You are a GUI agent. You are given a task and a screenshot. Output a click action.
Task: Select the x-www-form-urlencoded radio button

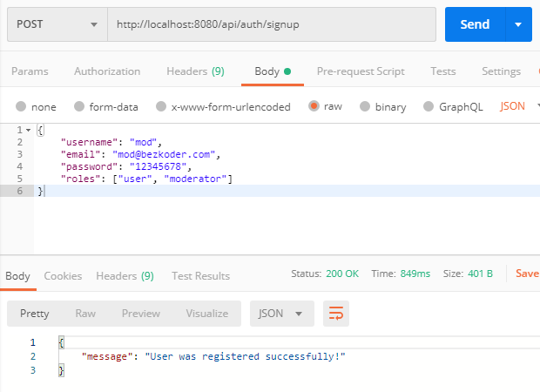pyautogui.click(x=161, y=106)
